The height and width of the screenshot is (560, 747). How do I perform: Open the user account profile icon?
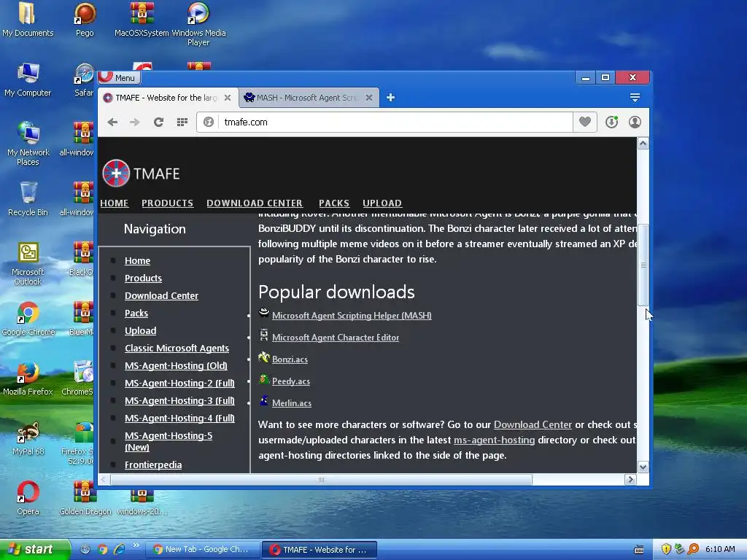[x=635, y=122]
